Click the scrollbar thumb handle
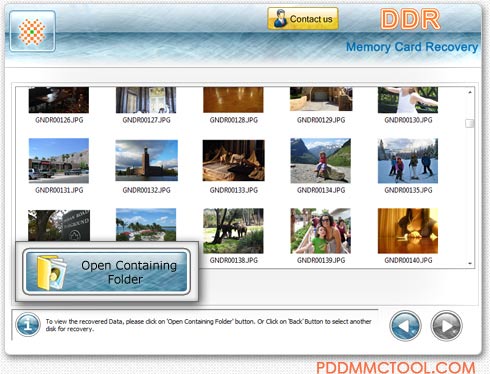The image size is (490, 374). (469, 123)
